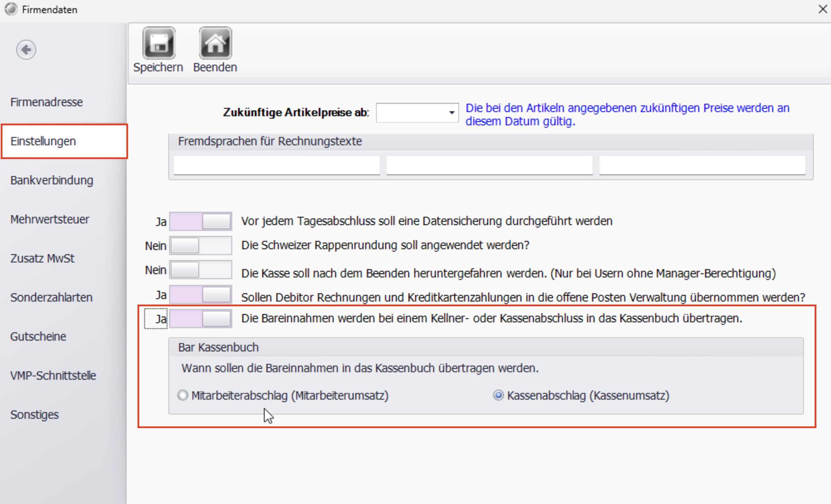Toggle the Debitor Rechnungen offene Posten switch

pyautogui.click(x=201, y=294)
